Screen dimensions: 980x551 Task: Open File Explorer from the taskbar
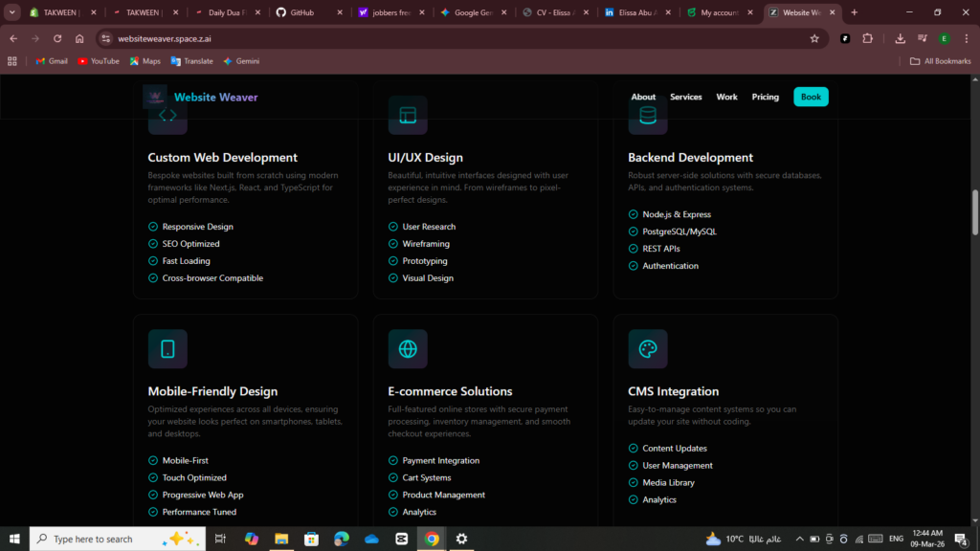[281, 539]
